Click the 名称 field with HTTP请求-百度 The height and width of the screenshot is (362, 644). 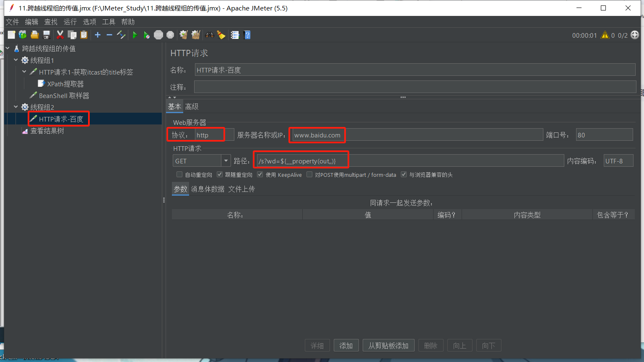[x=415, y=70]
